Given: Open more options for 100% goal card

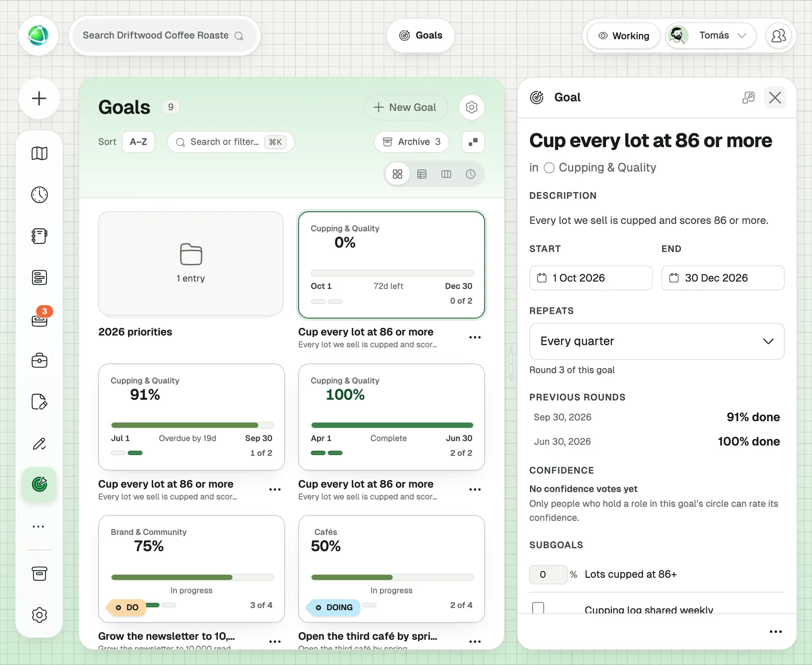Looking at the screenshot, I should (x=475, y=489).
